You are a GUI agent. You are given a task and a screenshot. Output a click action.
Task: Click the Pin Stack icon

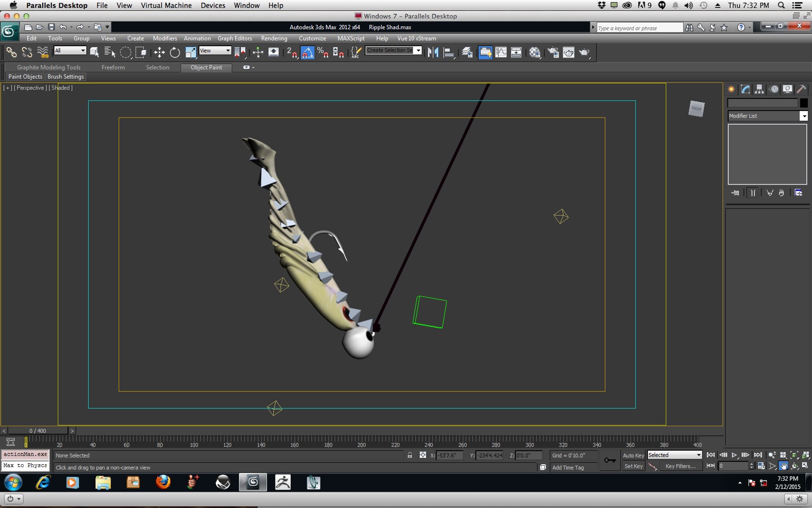point(735,193)
